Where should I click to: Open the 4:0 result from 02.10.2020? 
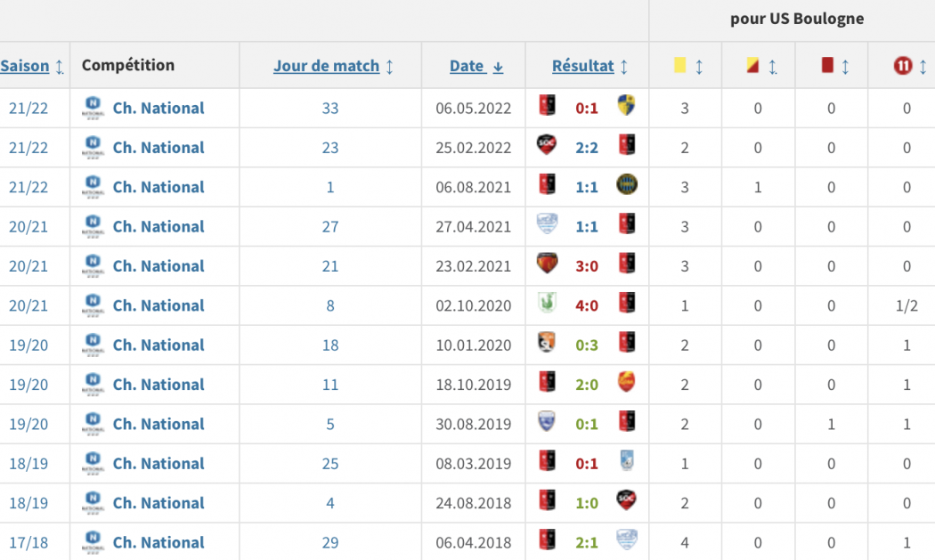click(x=587, y=305)
